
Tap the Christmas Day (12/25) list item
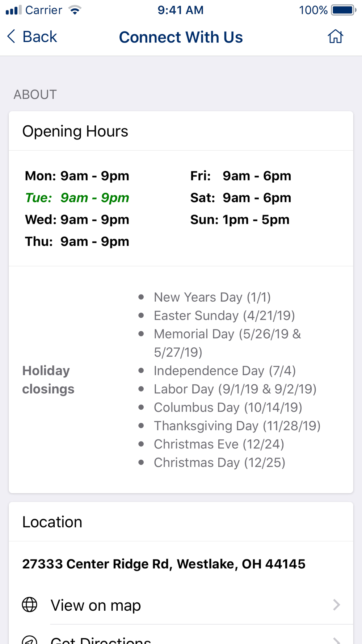219,463
